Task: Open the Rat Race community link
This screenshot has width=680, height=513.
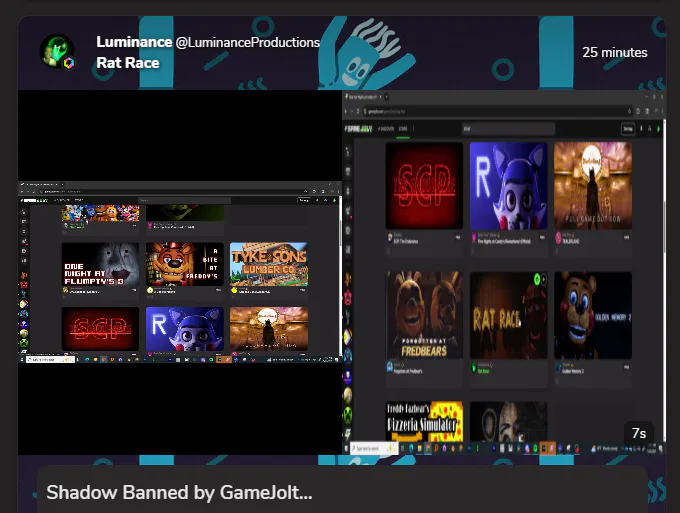Action: (128, 63)
